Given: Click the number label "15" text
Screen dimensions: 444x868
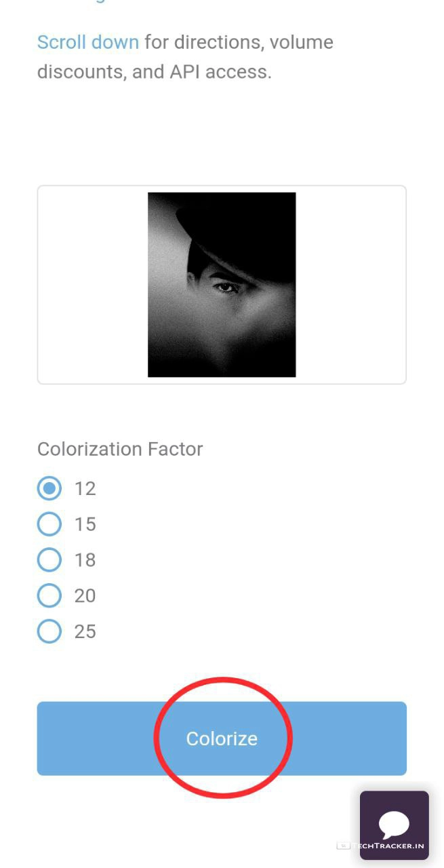Looking at the screenshot, I should pyautogui.click(x=85, y=525).
